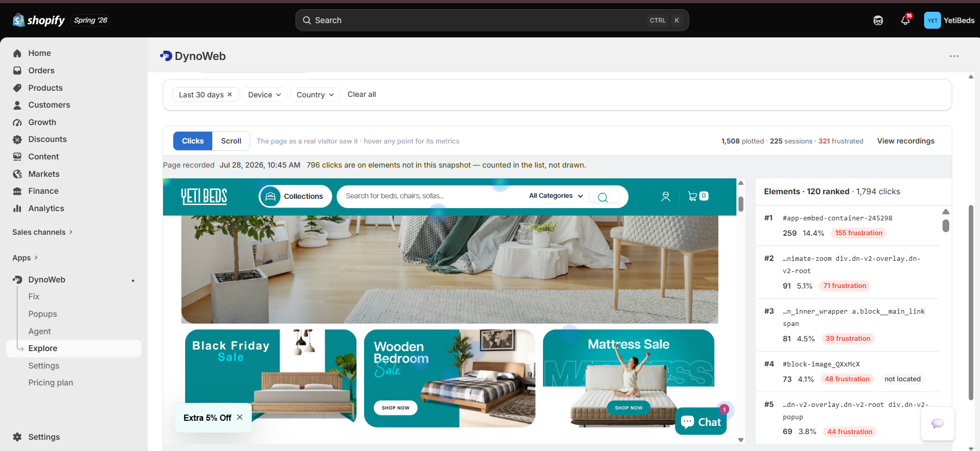Click the Spring '26 badge
980x451 pixels.
(90, 20)
